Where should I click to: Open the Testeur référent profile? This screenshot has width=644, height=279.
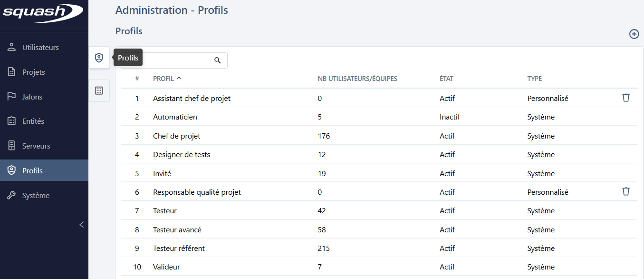(178, 248)
